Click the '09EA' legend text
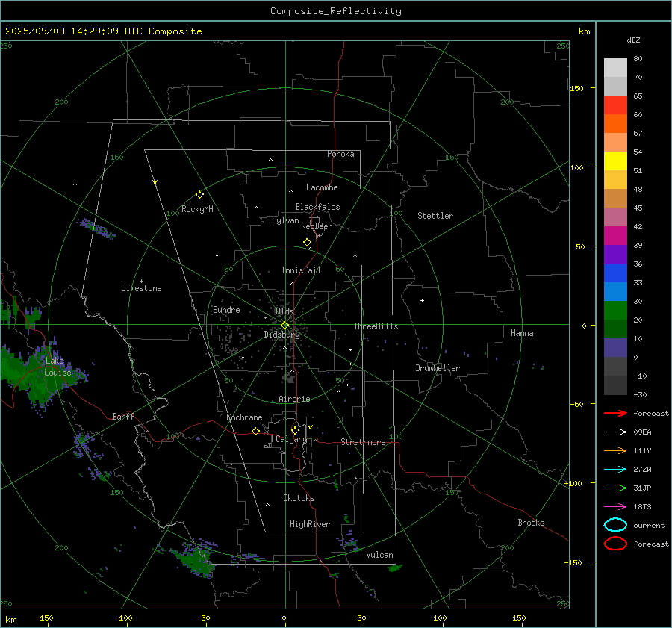Viewport: 672px width, 628px height. [x=642, y=432]
